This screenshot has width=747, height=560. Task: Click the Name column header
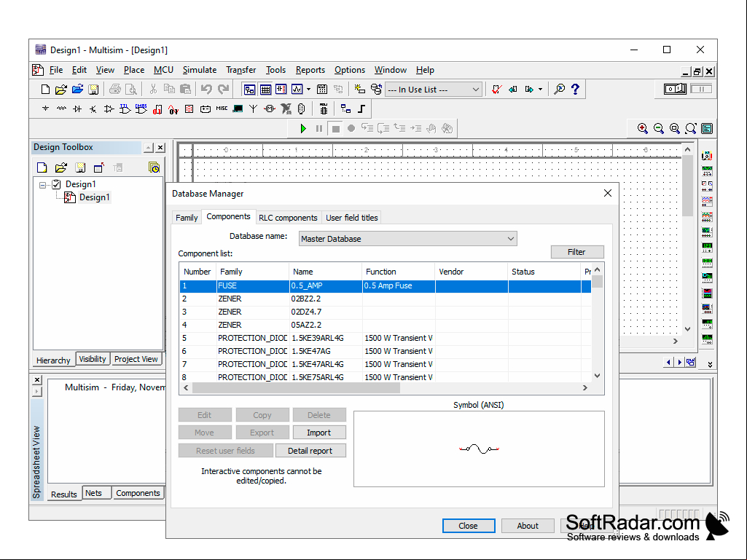(325, 272)
